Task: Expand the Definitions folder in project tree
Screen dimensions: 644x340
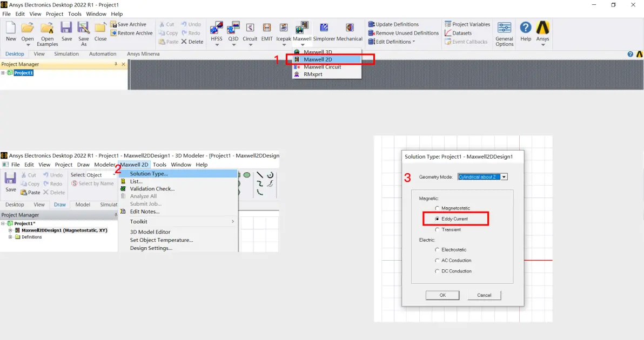Action: click(10, 237)
